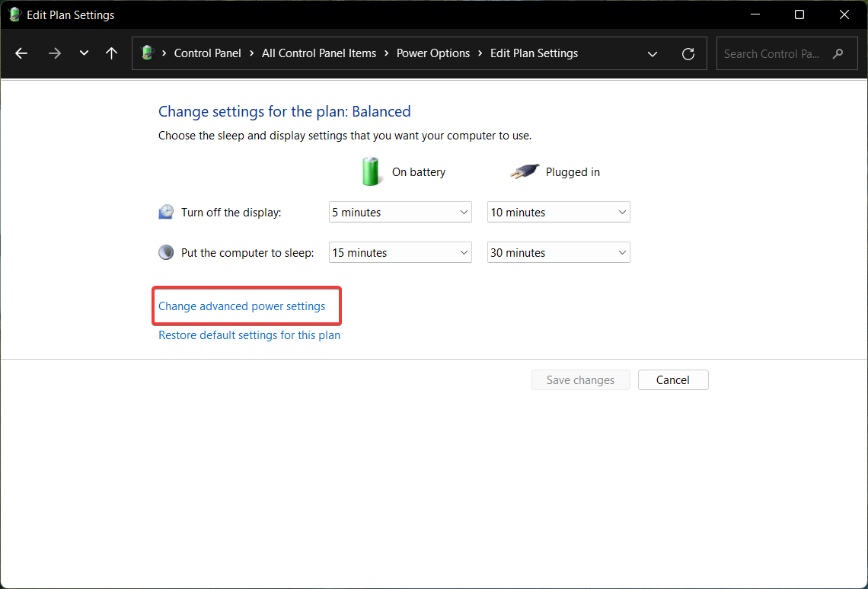Open sleep dropdown for Plugged in
The image size is (868, 589).
(558, 253)
